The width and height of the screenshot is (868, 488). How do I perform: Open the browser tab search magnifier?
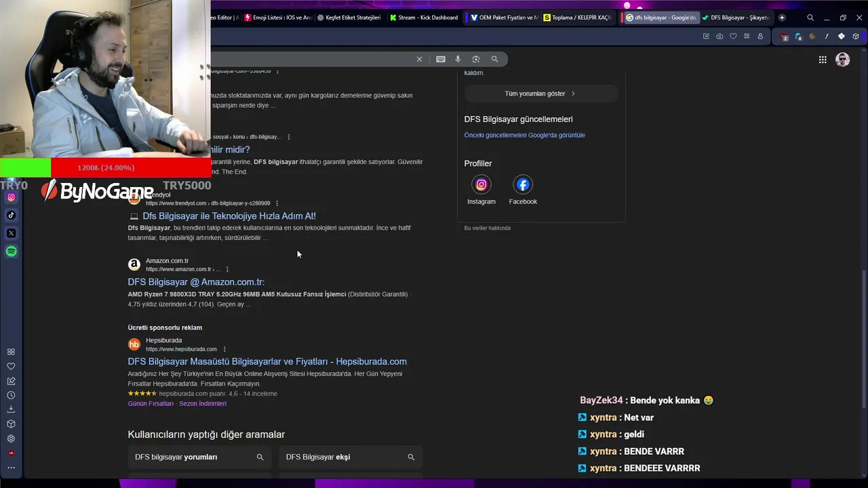pyautogui.click(x=810, y=18)
